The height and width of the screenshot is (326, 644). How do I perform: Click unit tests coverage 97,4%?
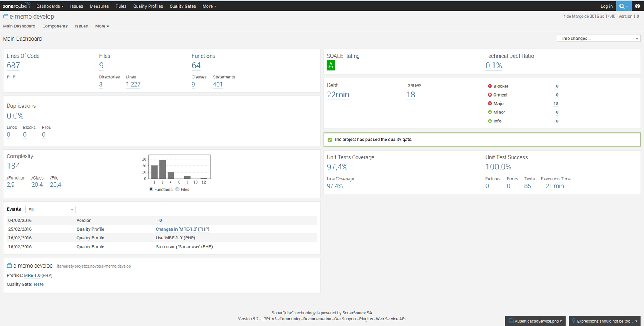pos(337,167)
